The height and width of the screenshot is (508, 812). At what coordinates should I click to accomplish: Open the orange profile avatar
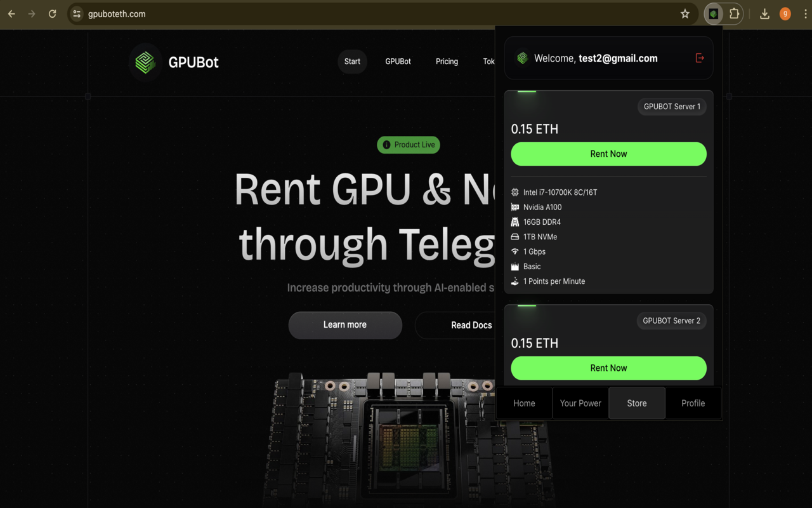785,14
